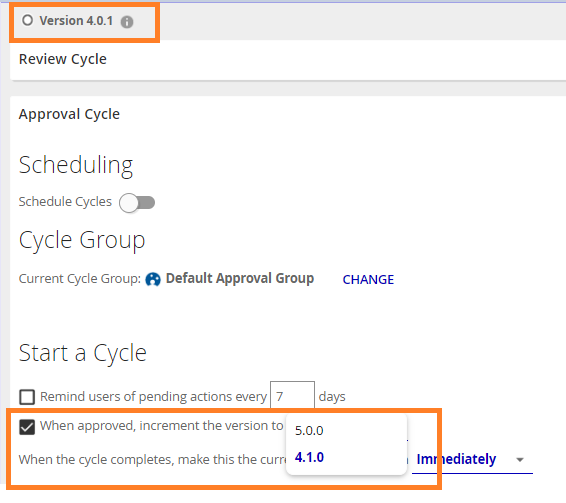Toggle the Schedule Cycles switch
This screenshot has height=503, width=566.
(137, 203)
